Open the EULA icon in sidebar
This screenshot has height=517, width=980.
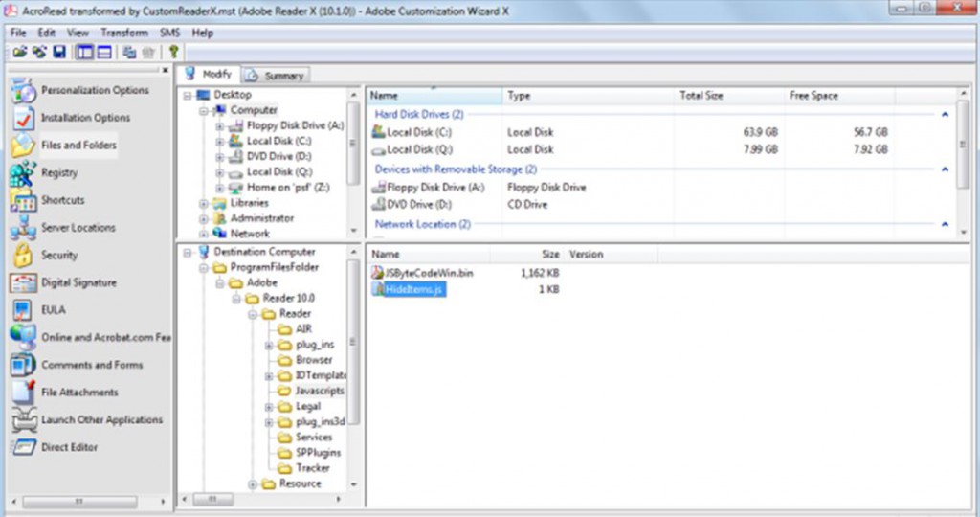coord(22,310)
